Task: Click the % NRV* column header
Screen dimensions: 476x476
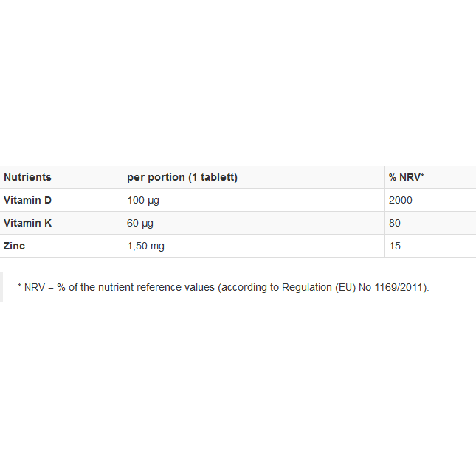Action: coord(406,177)
